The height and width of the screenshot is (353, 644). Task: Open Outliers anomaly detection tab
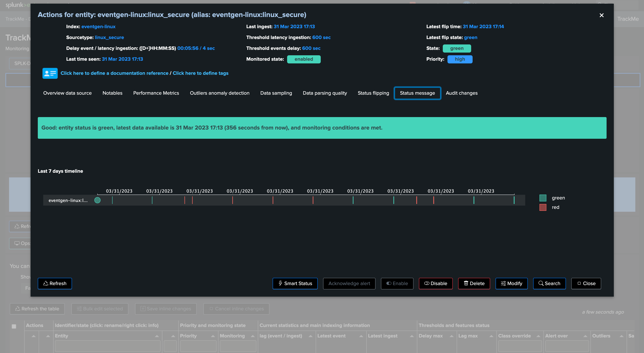(219, 93)
